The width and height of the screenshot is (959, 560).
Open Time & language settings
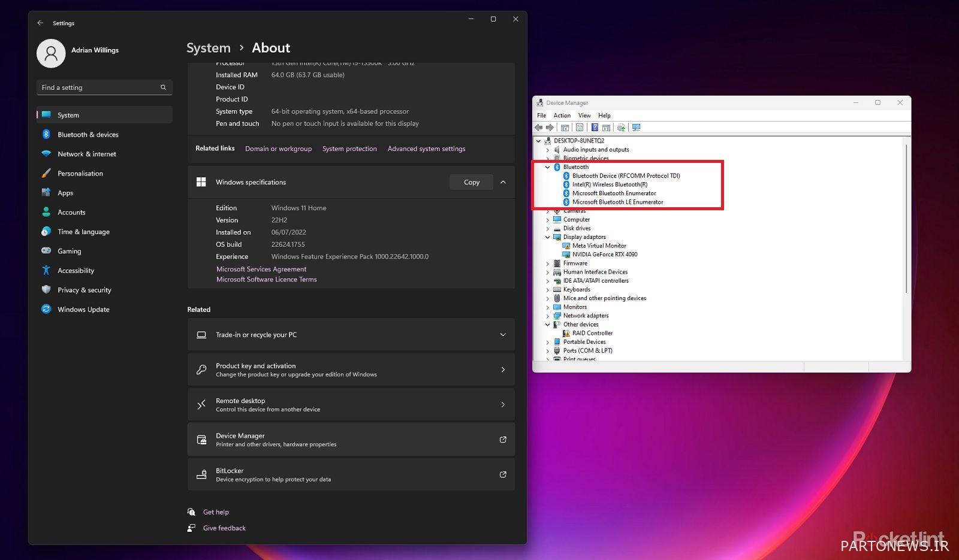[104, 232]
